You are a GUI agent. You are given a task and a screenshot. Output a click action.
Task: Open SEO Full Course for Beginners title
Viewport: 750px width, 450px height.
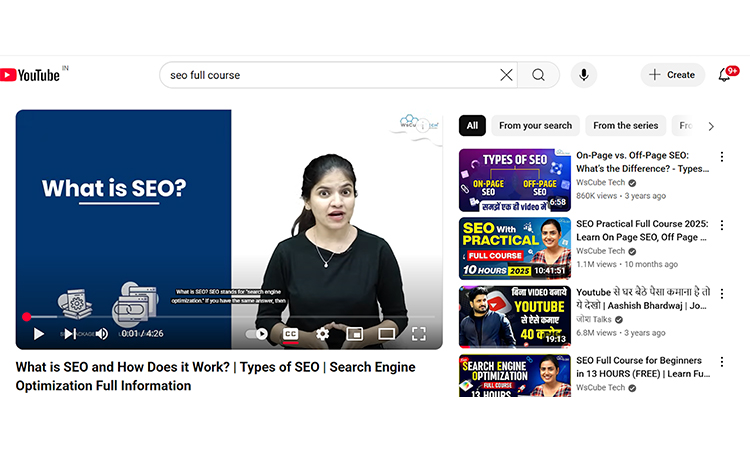[642, 367]
